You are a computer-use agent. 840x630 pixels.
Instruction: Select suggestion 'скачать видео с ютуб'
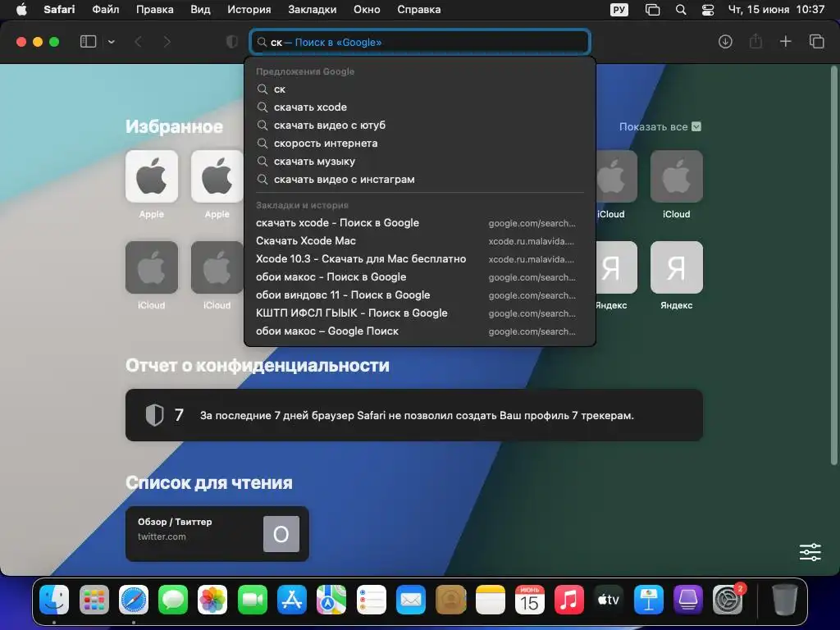point(420,126)
